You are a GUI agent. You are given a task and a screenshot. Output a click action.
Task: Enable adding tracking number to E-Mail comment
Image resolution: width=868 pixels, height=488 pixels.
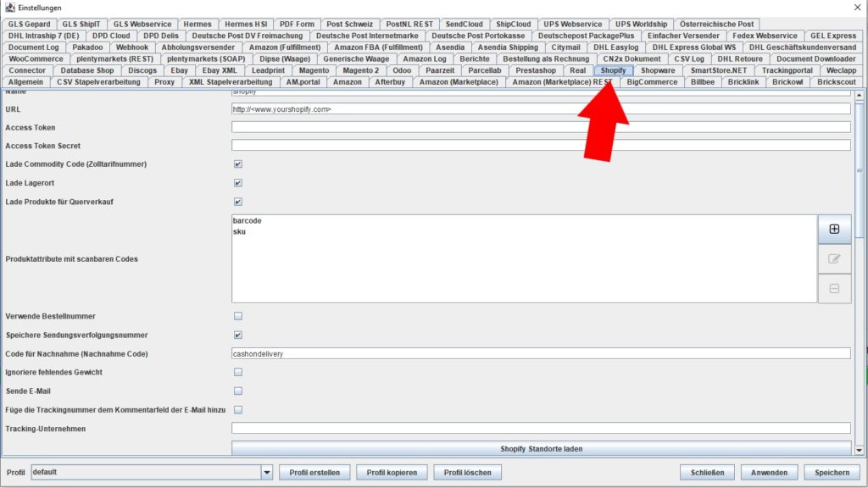tap(238, 410)
